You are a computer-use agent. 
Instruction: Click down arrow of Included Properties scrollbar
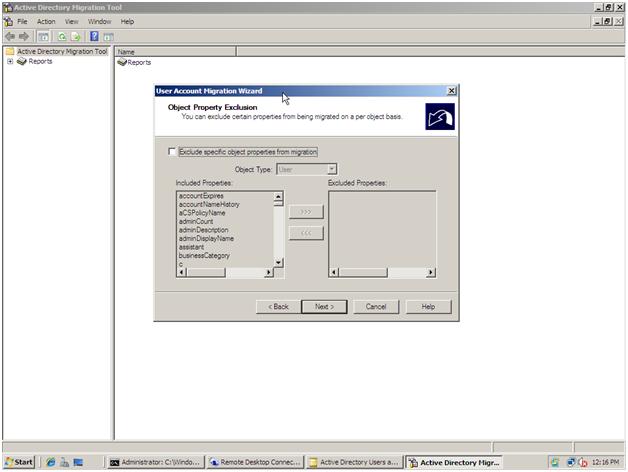pyautogui.click(x=278, y=262)
